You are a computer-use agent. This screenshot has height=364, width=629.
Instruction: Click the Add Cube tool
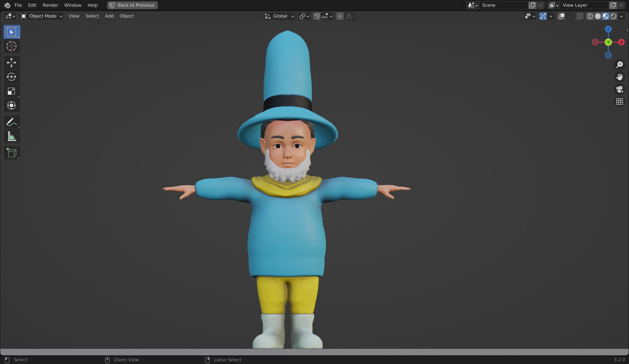(x=11, y=153)
